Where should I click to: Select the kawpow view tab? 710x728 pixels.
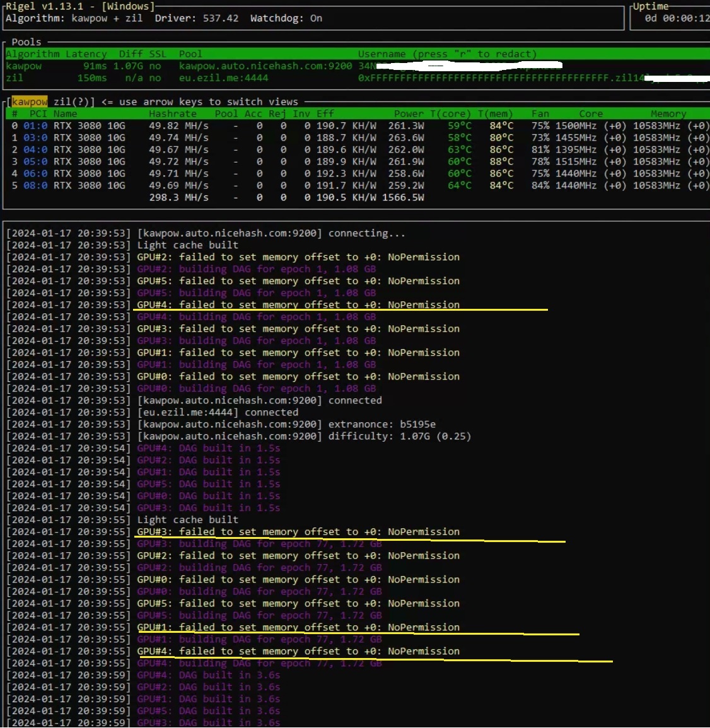pos(30,101)
